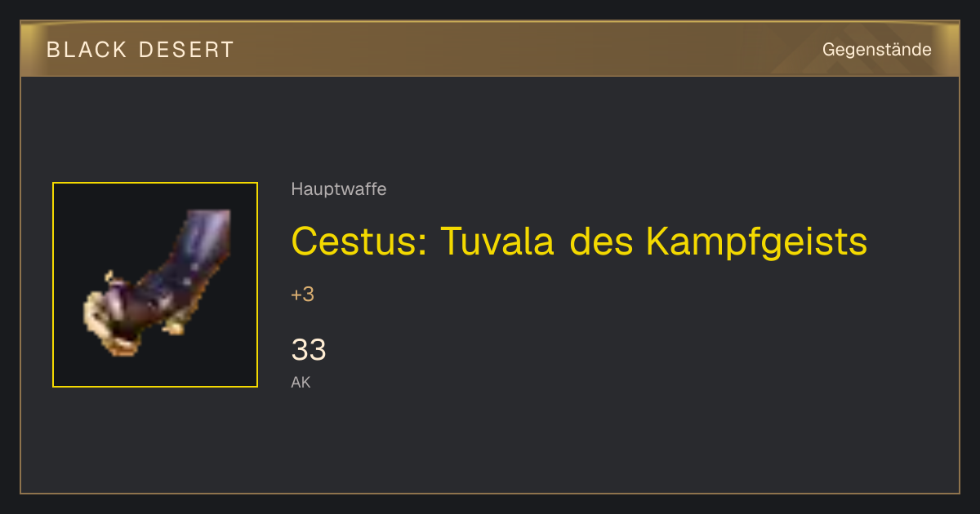Viewport: 980px width, 514px height.
Task: Click the golden header banner's empty middle
Action: click(523, 50)
